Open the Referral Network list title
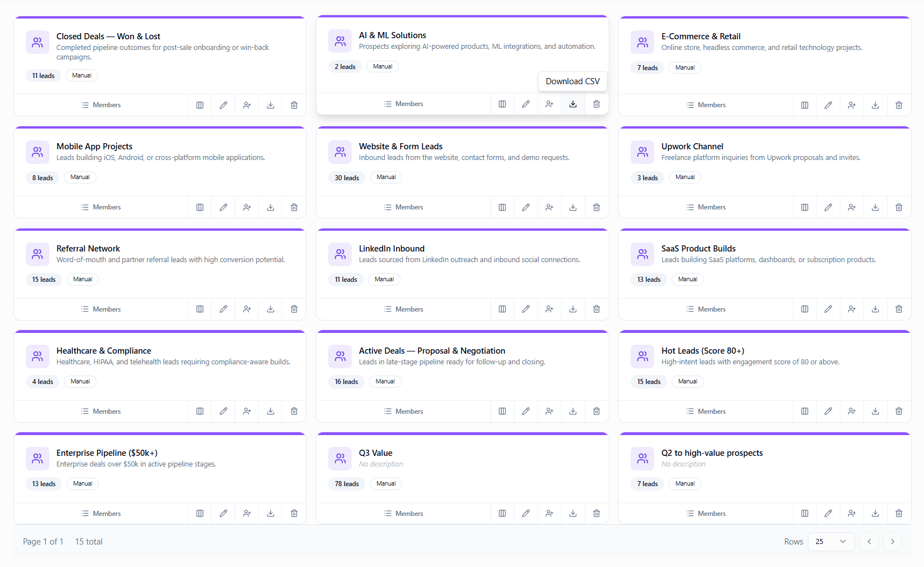 coord(88,249)
